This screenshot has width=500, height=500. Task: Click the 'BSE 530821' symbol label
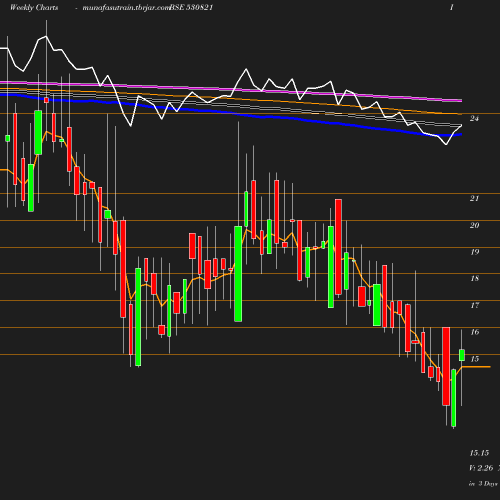[191, 7]
